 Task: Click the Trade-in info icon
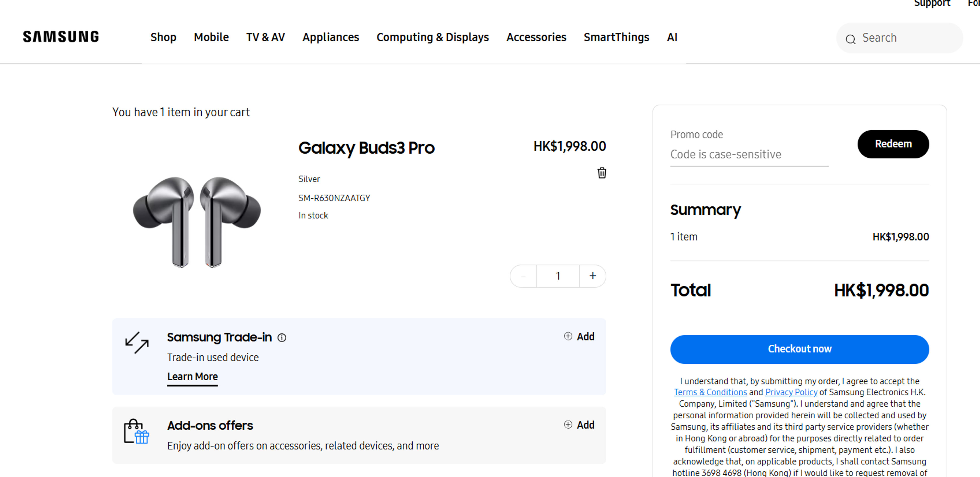click(x=281, y=337)
